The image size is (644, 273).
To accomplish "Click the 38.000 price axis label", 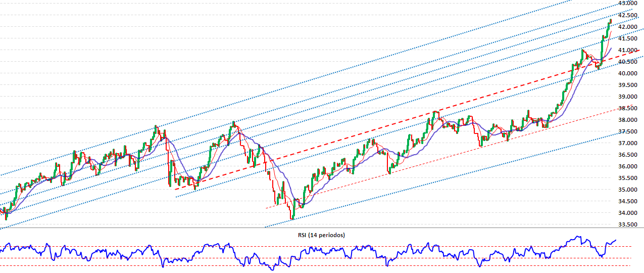I will (x=629, y=120).
